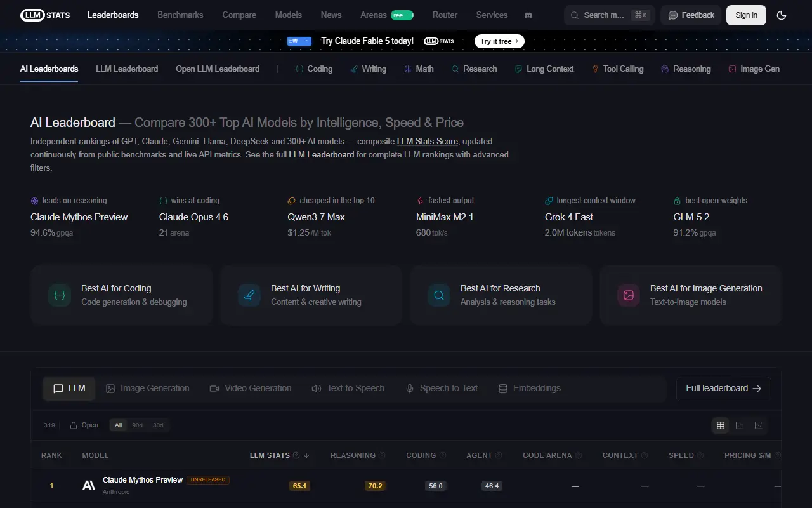Screen dimensions: 812x508
Task: Click the pen icon on Best AI for Writing card
Action: point(249,295)
